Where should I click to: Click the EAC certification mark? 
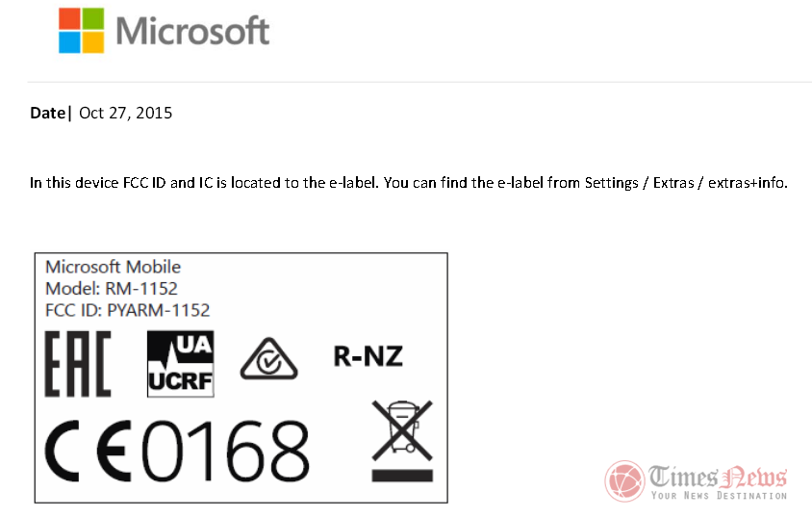[78, 364]
